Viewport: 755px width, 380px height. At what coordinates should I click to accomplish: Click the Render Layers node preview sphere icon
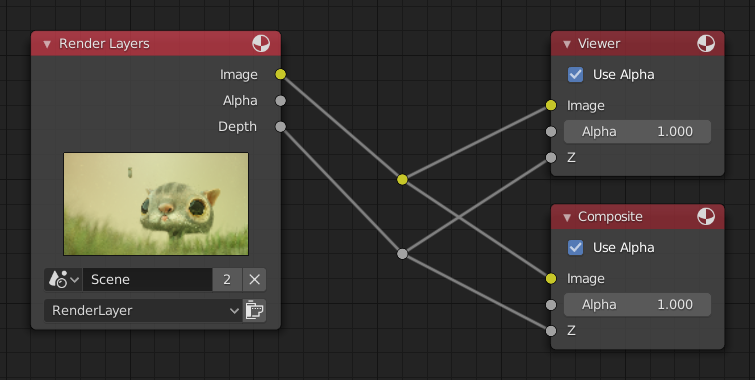(x=261, y=44)
